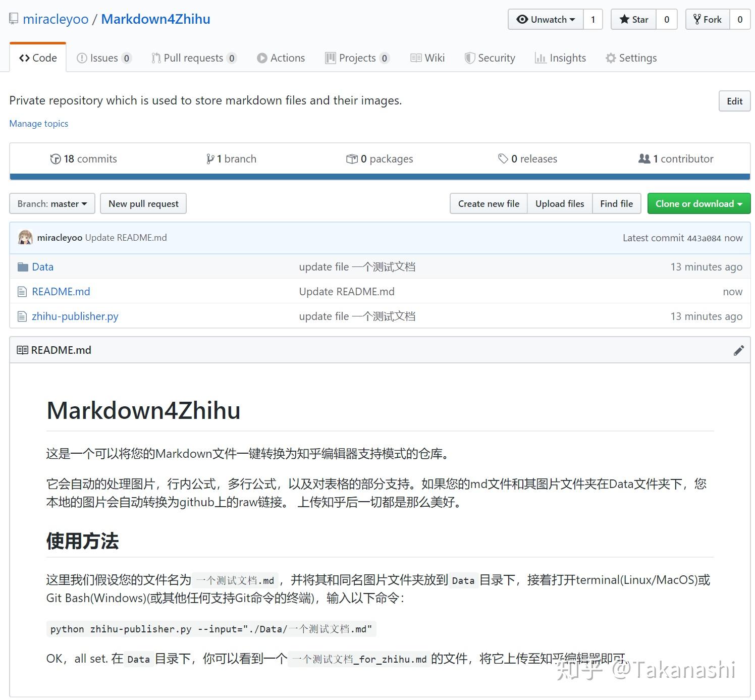Click Manage topics link
This screenshot has height=700, width=755.
pos(39,124)
